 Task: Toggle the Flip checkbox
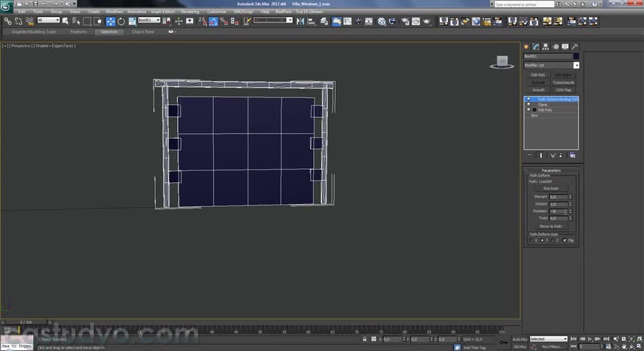(565, 241)
